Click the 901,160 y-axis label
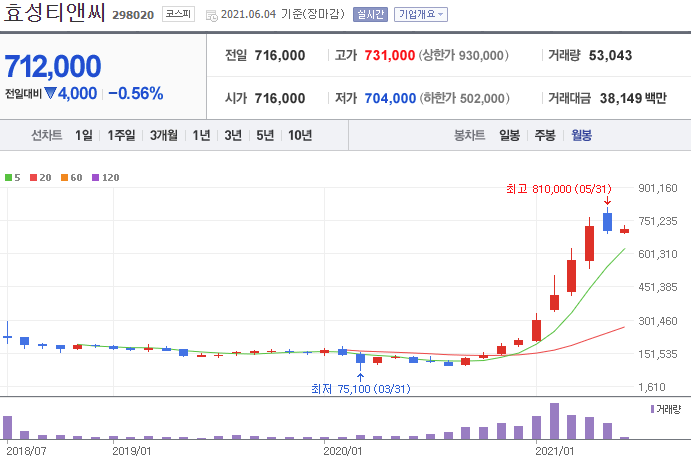This screenshot has width=691, height=462. click(658, 188)
